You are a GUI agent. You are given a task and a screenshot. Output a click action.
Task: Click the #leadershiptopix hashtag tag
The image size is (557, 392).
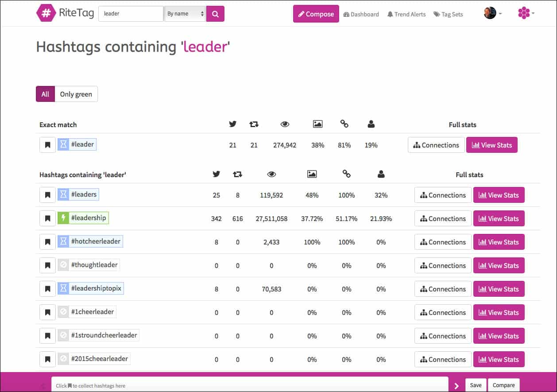pos(90,288)
